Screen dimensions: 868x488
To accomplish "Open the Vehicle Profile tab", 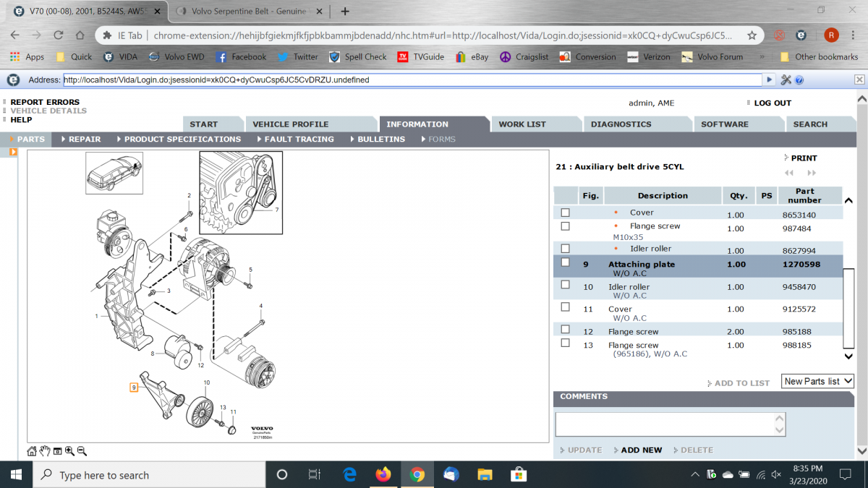I will [290, 124].
